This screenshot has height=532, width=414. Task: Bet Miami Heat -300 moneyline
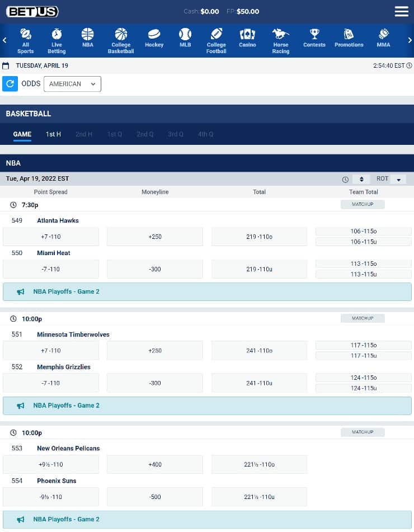tap(155, 270)
